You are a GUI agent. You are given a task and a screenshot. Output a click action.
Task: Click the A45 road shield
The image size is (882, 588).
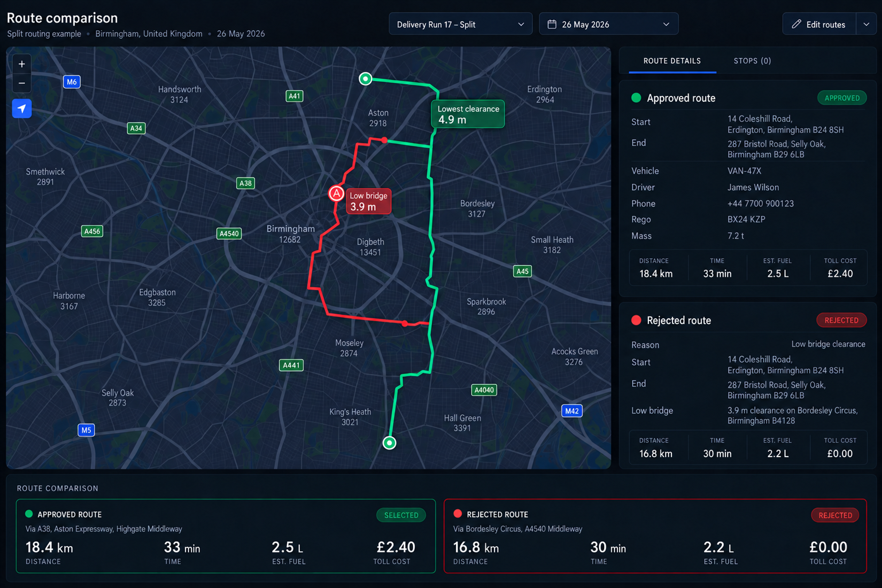click(522, 271)
